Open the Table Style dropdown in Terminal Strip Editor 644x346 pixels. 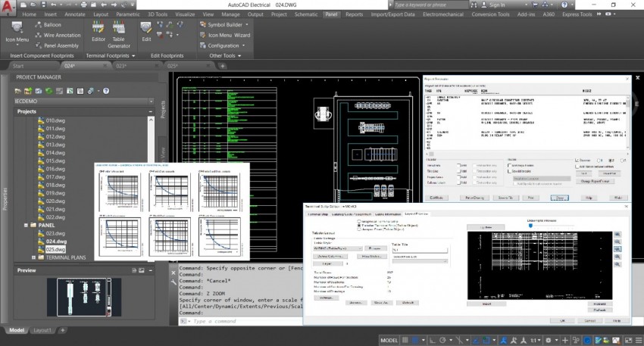[360, 248]
